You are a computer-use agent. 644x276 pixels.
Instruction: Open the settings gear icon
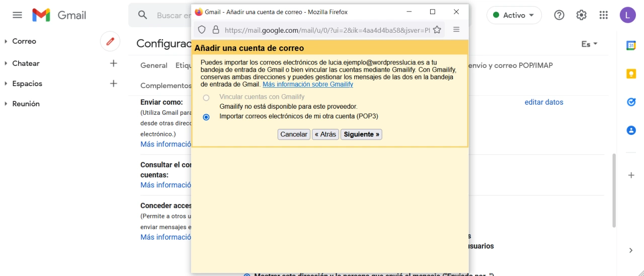tap(581, 15)
